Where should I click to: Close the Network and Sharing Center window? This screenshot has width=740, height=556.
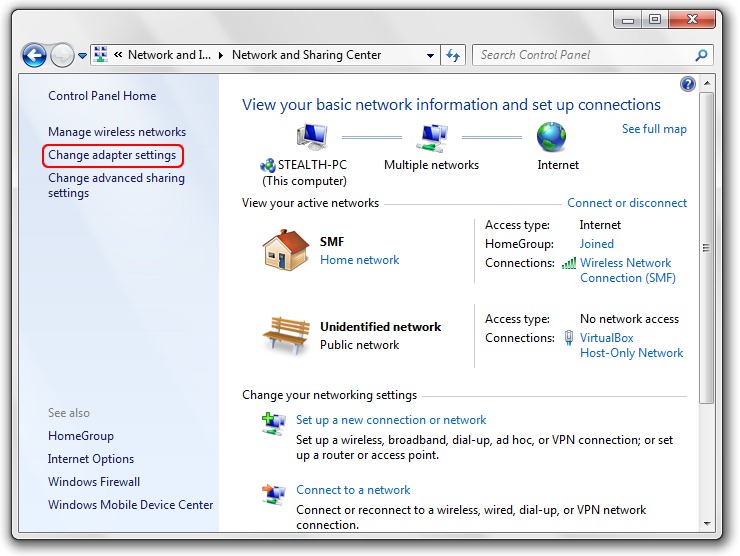coord(692,19)
